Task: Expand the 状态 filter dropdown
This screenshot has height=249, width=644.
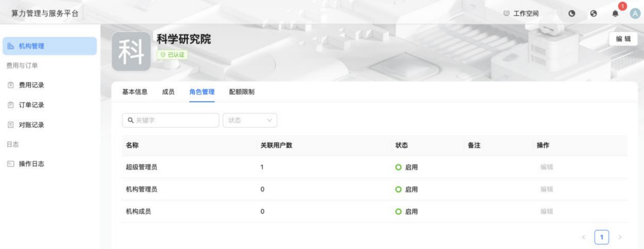Action: tap(250, 120)
